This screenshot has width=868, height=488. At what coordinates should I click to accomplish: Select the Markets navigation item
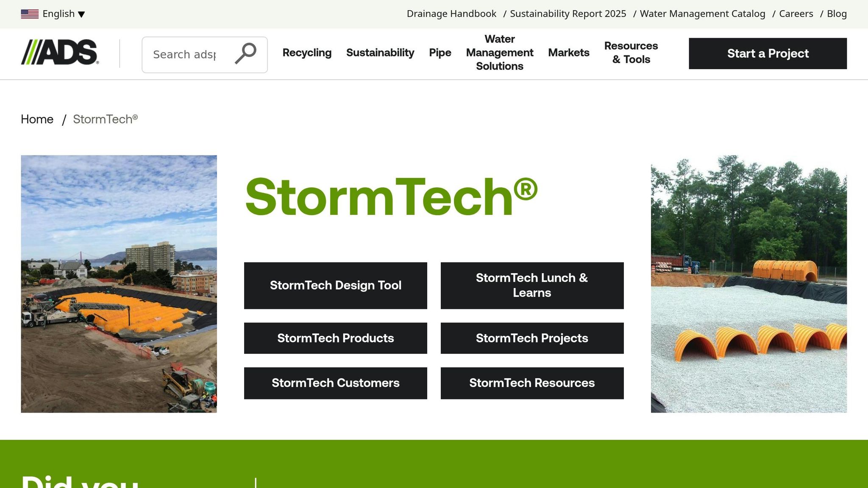tap(569, 53)
